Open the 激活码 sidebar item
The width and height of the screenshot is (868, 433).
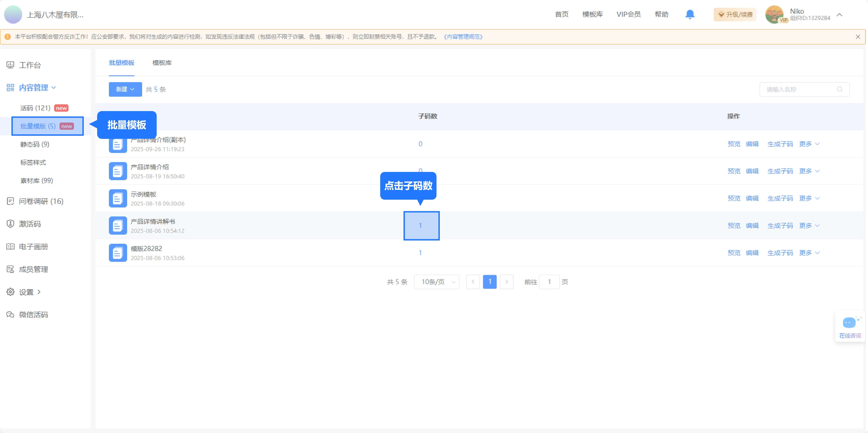click(30, 224)
